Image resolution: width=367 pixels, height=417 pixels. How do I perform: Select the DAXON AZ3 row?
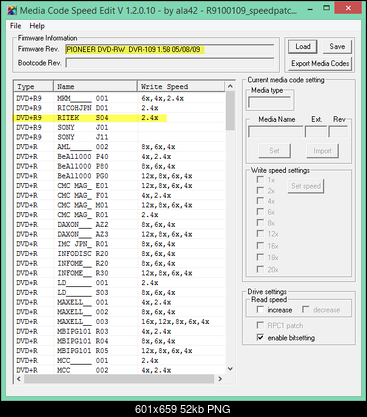[120, 234]
